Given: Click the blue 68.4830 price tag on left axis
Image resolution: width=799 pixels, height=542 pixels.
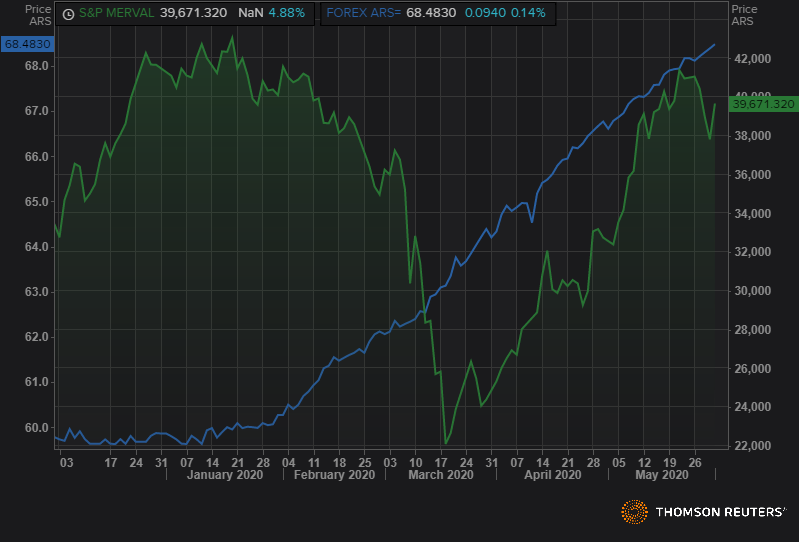Looking at the screenshot, I should (28, 44).
